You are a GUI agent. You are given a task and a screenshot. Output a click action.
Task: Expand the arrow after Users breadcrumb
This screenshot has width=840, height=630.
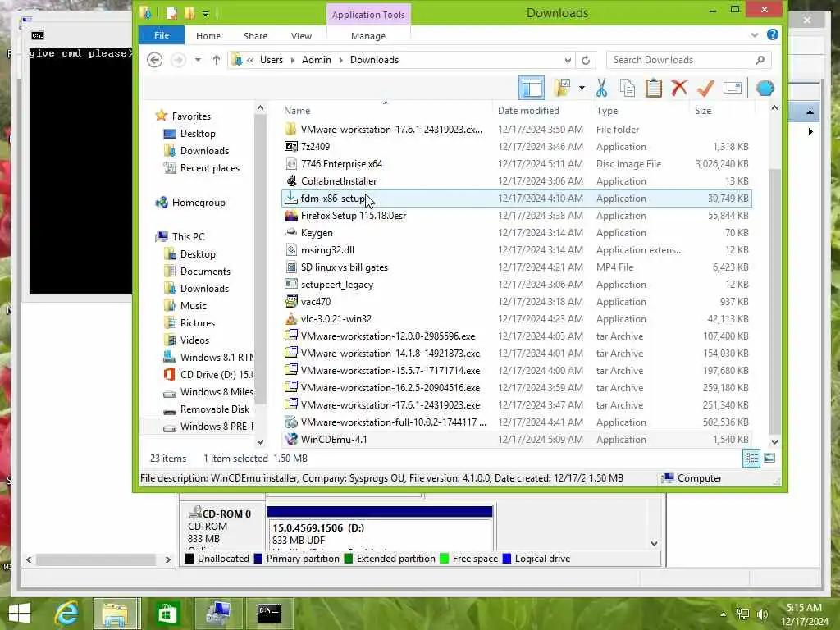[293, 60]
